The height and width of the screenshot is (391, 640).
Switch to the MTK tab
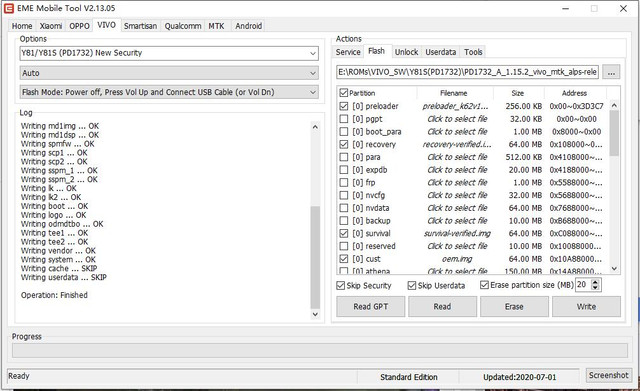click(216, 26)
